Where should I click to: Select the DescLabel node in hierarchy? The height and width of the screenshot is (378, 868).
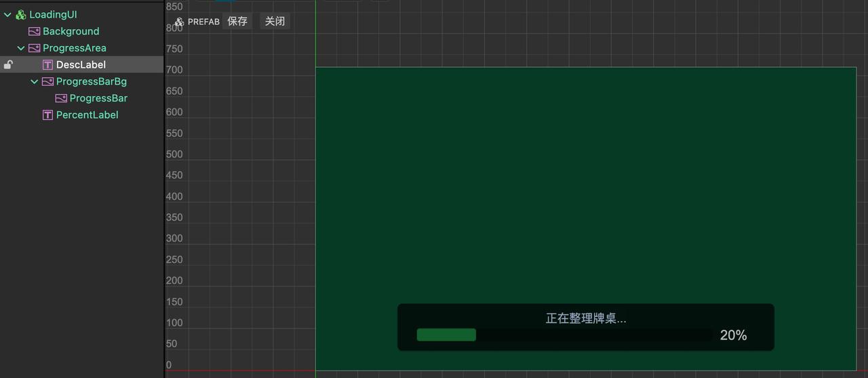tap(81, 65)
